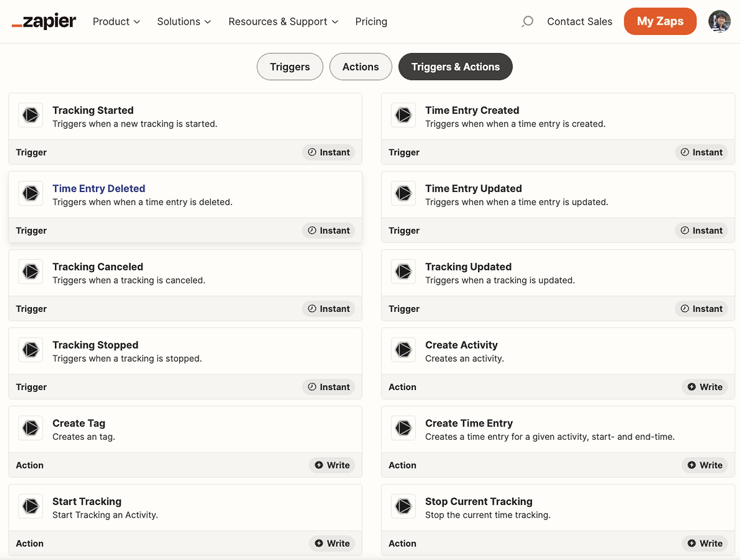Open the Contact Sales link
This screenshot has height=560, width=740.
click(579, 21)
